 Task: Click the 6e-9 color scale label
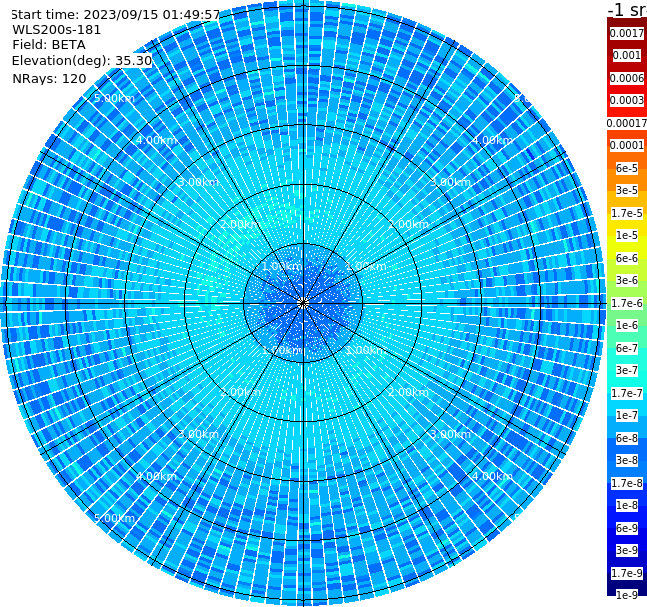coord(627,528)
